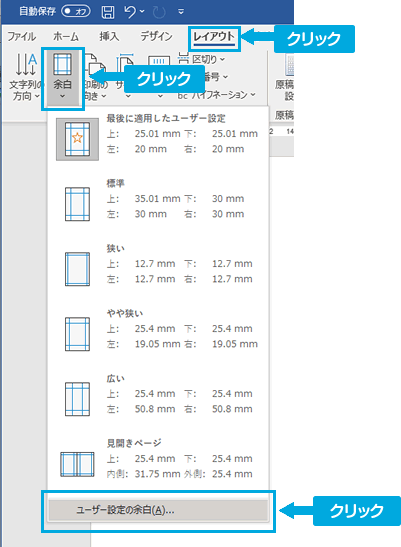Click the Redo icon in title bar
Screen dimensions: 401x547
pyautogui.click(x=159, y=12)
